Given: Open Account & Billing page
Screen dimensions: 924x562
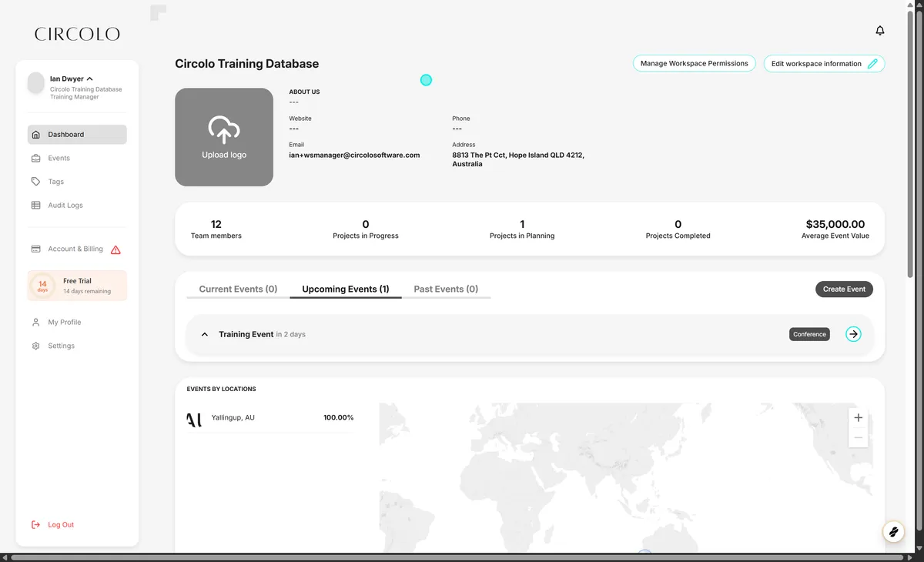Looking at the screenshot, I should (77, 249).
